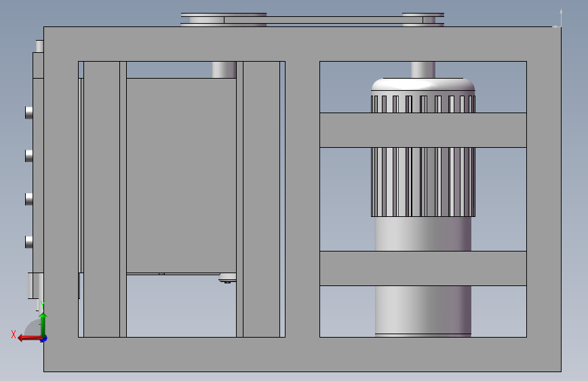Screen dimensions: 588x381
Task: Select the motor shaft below the right pulley
Action: coord(423,70)
